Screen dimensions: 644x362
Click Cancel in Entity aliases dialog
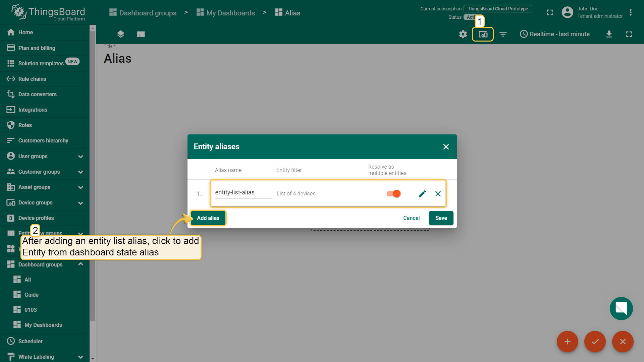411,218
